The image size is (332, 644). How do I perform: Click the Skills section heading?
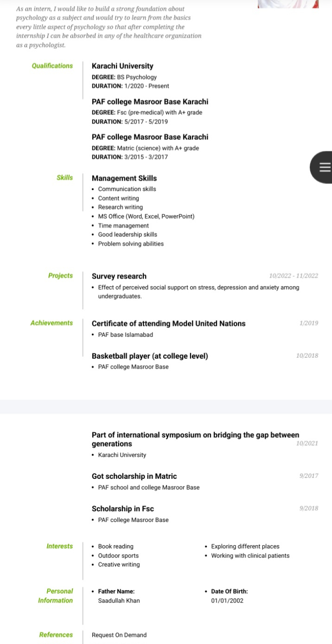tap(65, 178)
